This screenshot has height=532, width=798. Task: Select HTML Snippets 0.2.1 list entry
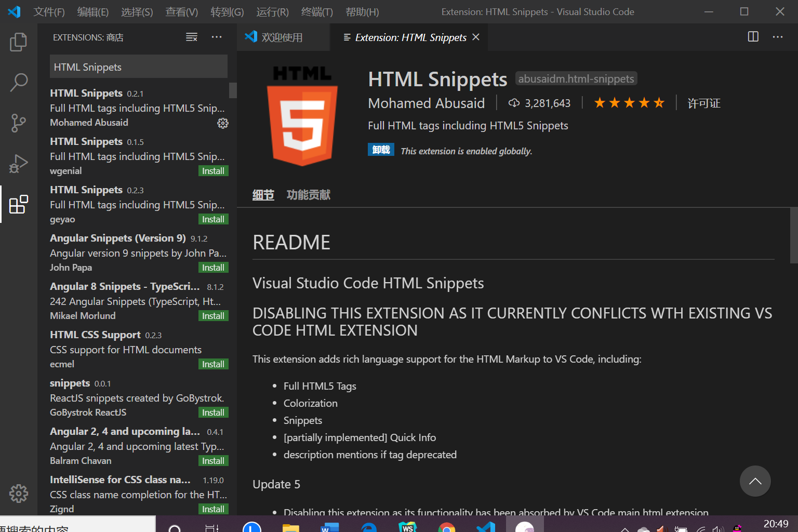(137, 108)
